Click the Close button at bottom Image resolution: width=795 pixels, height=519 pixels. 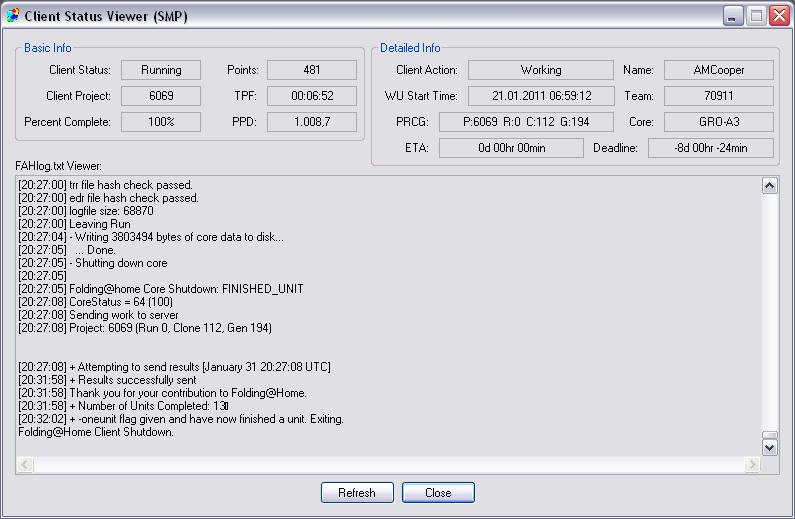point(438,493)
